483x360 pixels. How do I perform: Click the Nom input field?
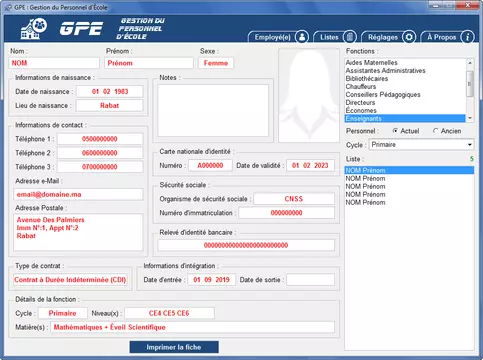coord(54,63)
